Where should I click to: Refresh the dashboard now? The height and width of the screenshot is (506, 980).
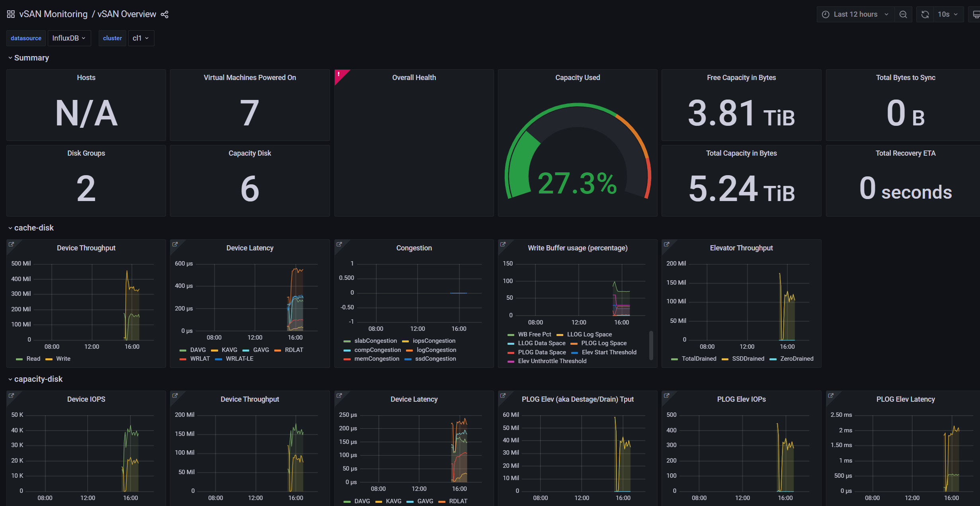(x=925, y=14)
